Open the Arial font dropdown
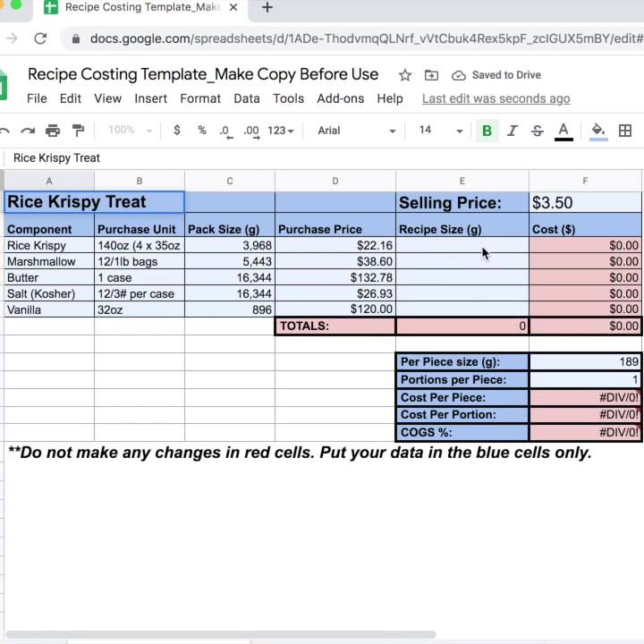The width and height of the screenshot is (644, 644). (357, 131)
